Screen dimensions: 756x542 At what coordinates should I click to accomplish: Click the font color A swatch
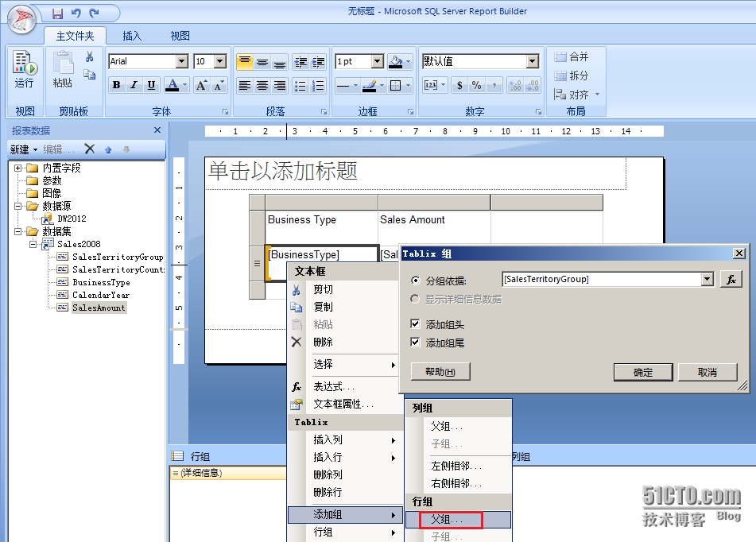[x=173, y=85]
